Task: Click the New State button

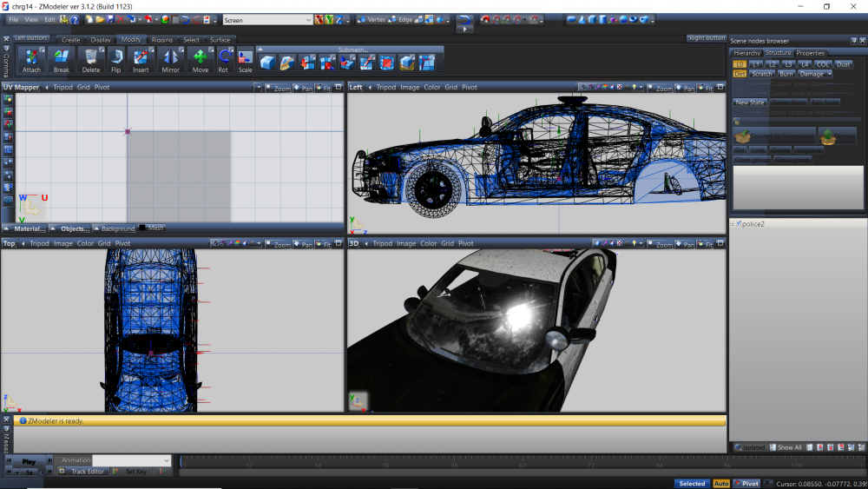Action: pyautogui.click(x=750, y=102)
